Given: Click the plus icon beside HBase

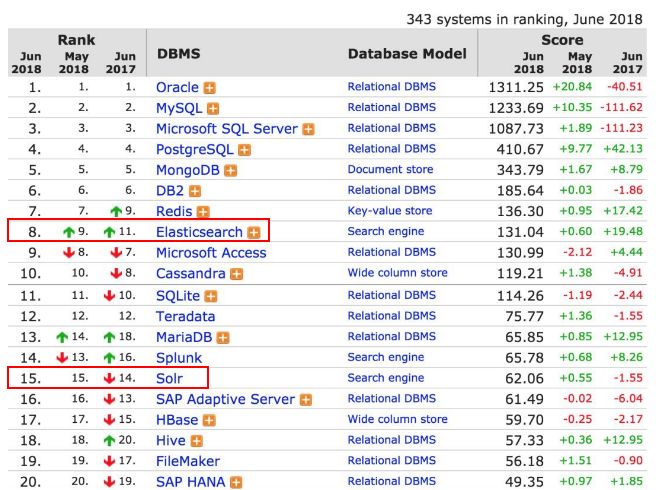Looking at the screenshot, I should click(x=209, y=421).
